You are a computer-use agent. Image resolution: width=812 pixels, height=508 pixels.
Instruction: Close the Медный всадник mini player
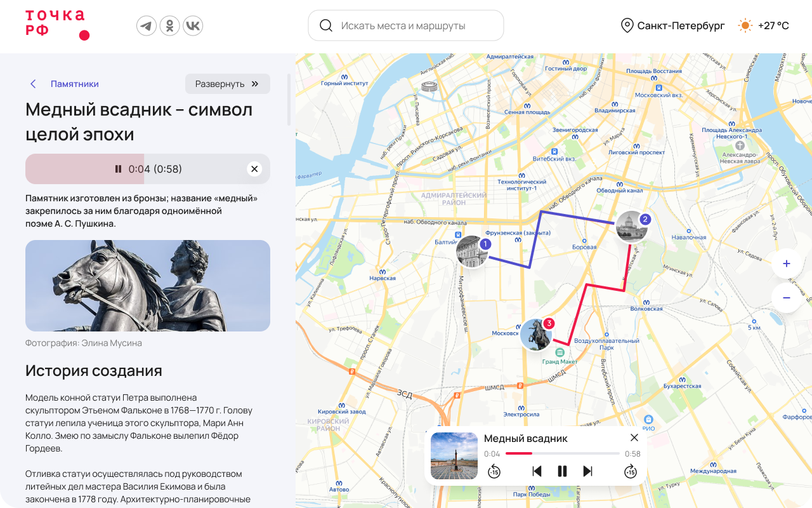click(634, 438)
